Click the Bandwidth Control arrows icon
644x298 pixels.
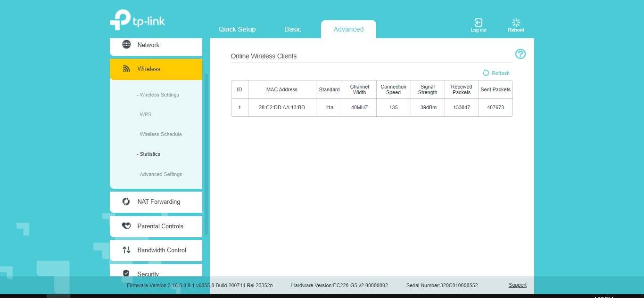pyautogui.click(x=126, y=250)
